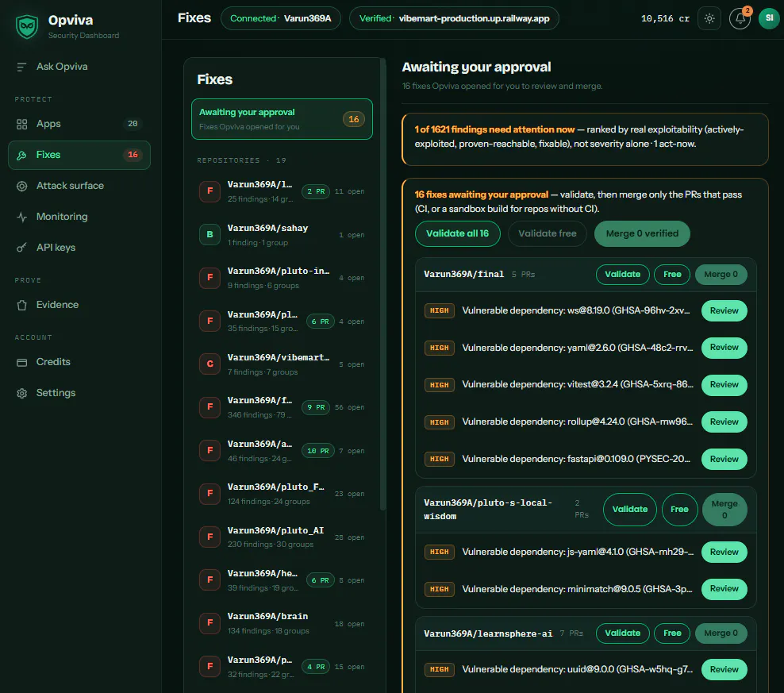Screen dimensions: 784x693
Task: Click grade F badge for Varun369A/pluto_F…
Action: [x=210, y=494]
